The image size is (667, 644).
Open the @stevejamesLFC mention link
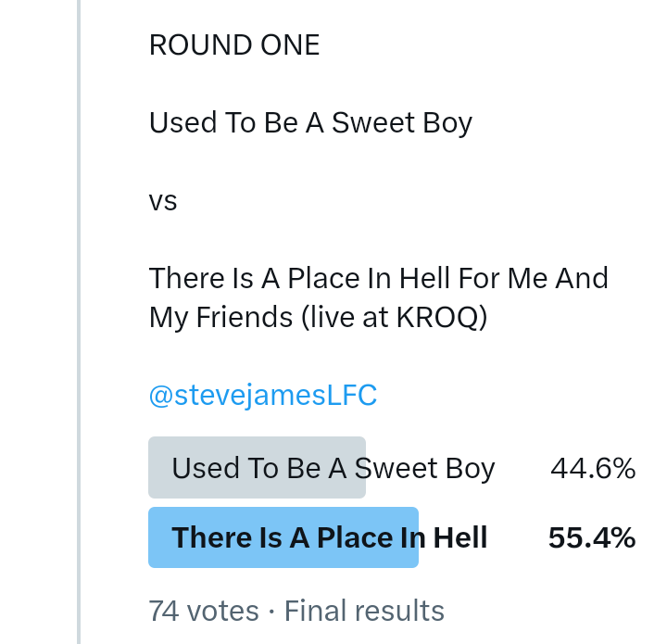point(262,396)
